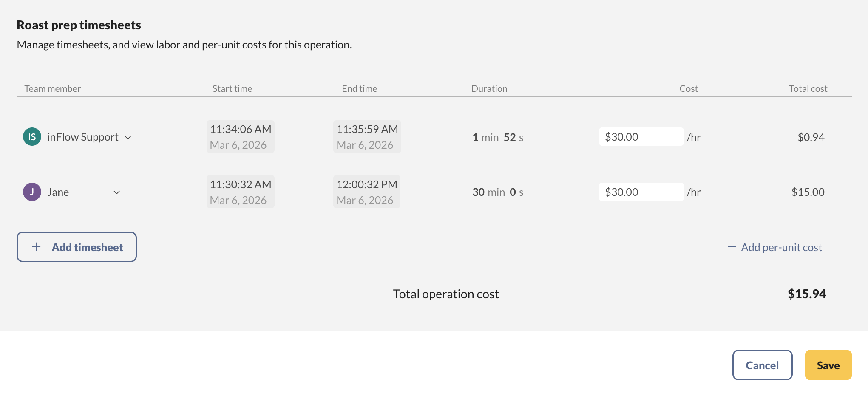Edit Jane's end time of 12:00:32 PM
The image size is (868, 396).
point(367,191)
